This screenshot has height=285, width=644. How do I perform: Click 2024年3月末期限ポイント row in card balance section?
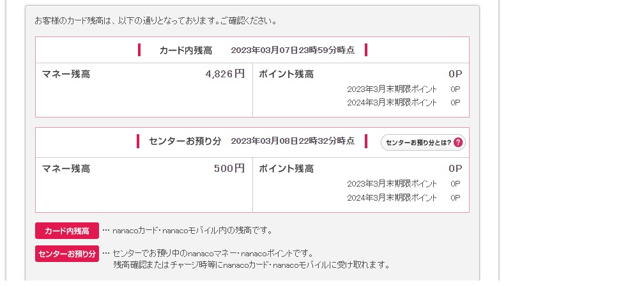tap(392, 103)
